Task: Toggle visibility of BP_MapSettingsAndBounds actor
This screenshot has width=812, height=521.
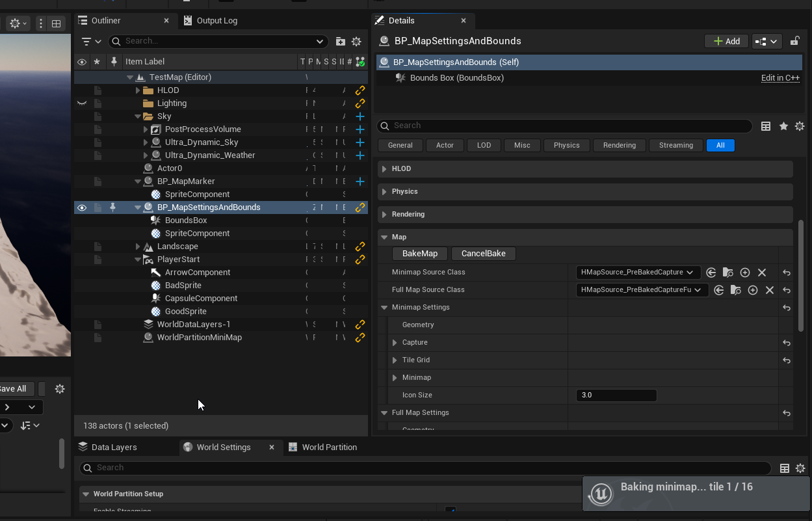Action: click(x=82, y=207)
